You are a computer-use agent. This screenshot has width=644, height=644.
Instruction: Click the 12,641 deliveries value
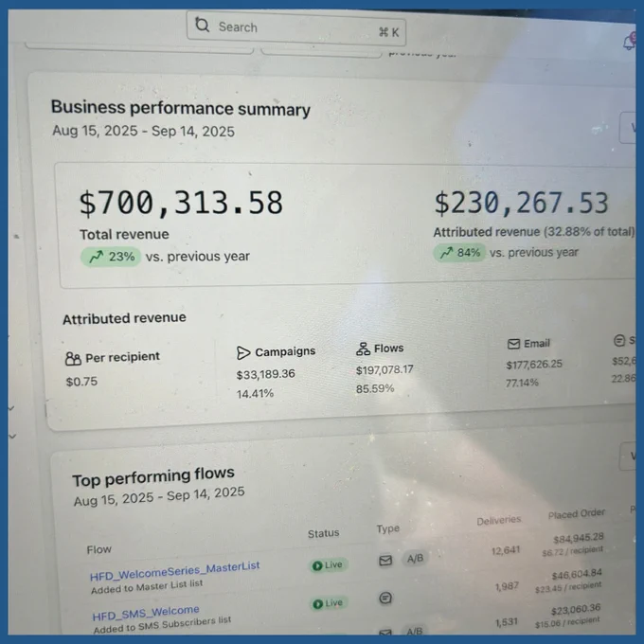coord(506,550)
